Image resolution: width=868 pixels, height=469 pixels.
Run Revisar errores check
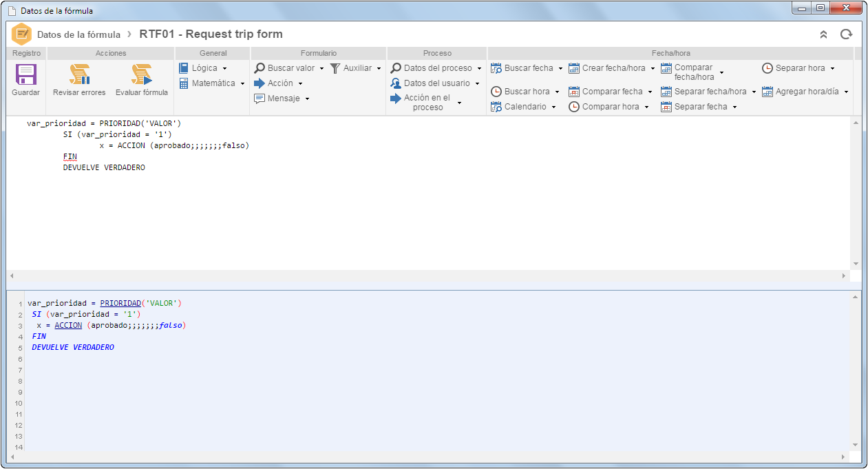(79, 81)
